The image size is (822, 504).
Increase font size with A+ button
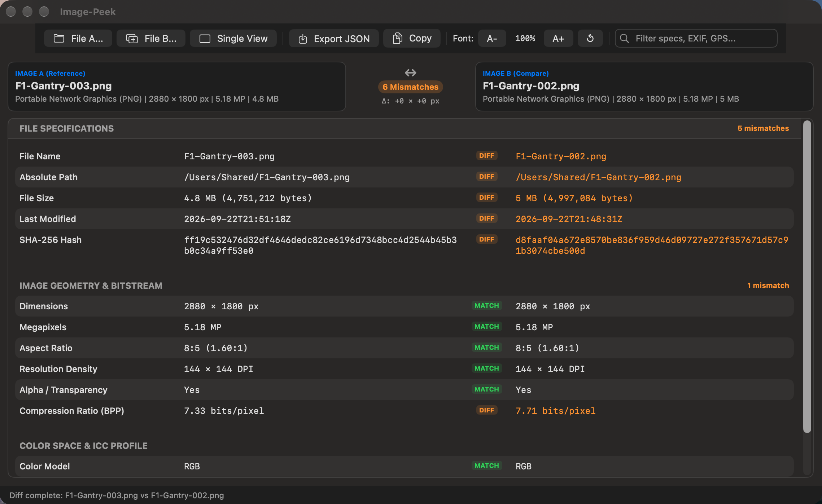pyautogui.click(x=558, y=39)
